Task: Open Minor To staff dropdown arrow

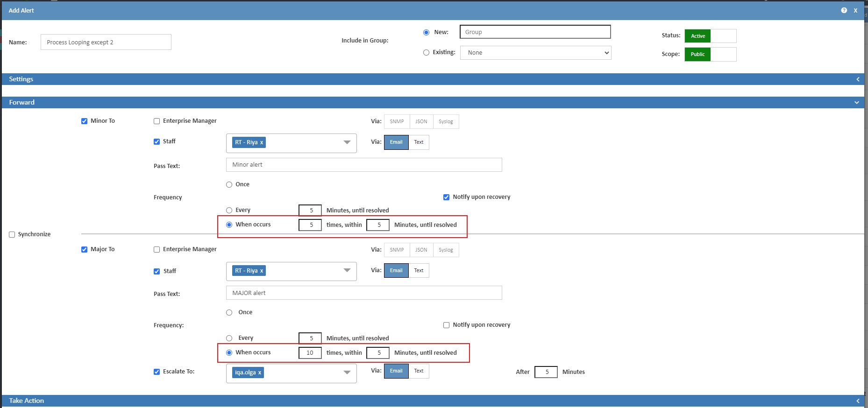Action: pos(347,142)
